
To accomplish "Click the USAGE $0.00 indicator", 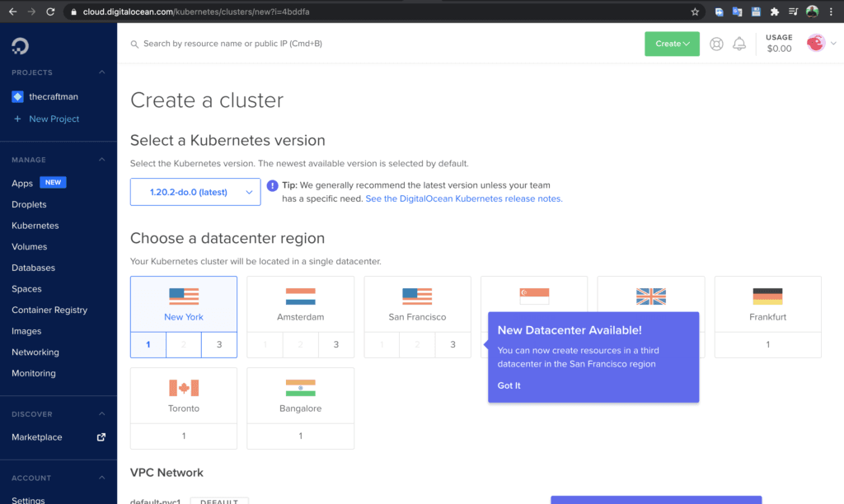I will click(779, 43).
